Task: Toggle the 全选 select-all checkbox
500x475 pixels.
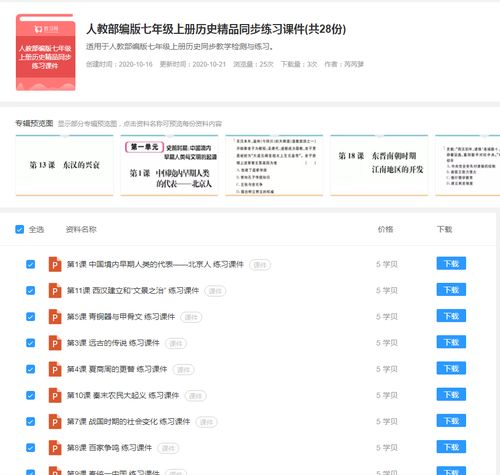Action: (20, 229)
